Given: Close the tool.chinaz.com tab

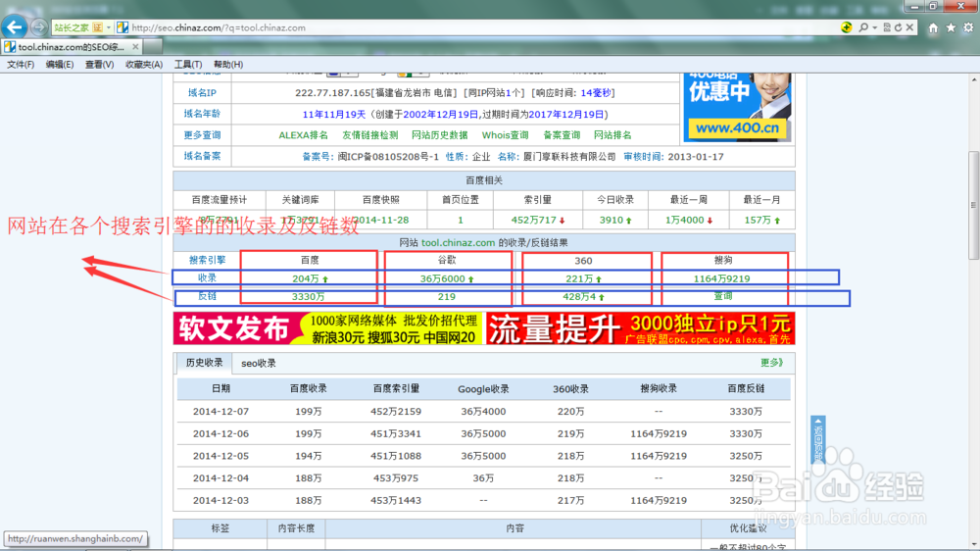Looking at the screenshot, I should click(135, 47).
